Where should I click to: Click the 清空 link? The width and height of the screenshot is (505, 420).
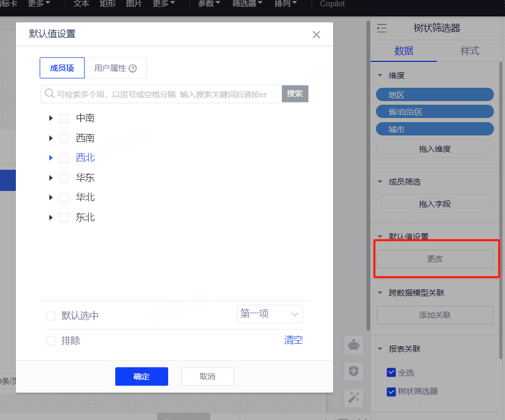click(293, 340)
